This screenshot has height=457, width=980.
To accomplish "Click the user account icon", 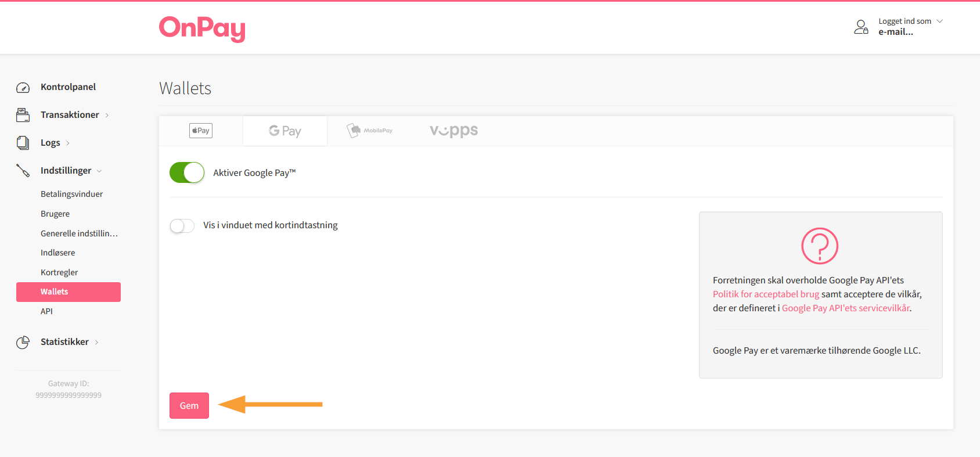I will tap(861, 27).
